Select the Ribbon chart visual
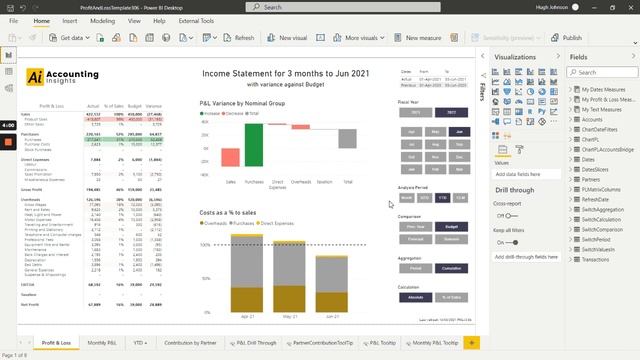 (553, 82)
